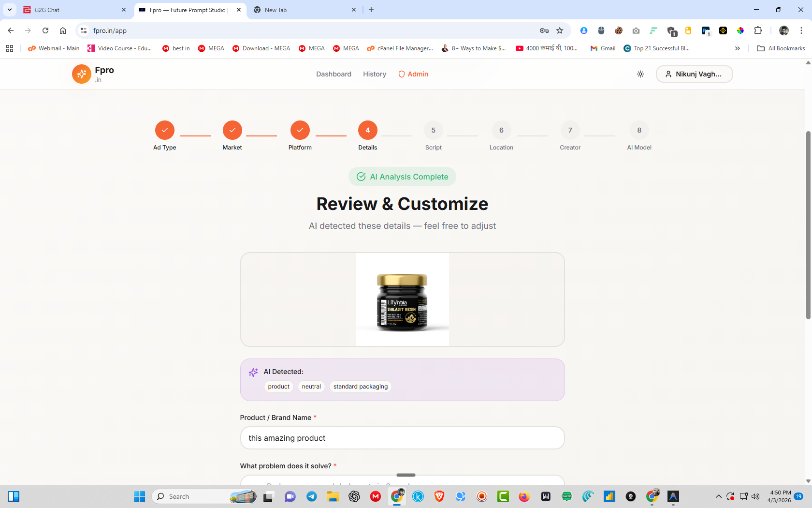This screenshot has height=508, width=812.
Task: Open the apps grid bookmark icon
Action: (10, 48)
